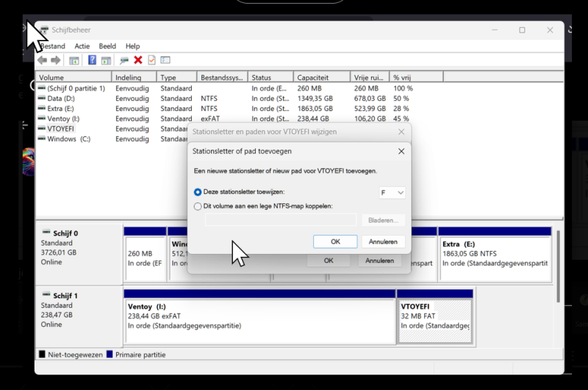Open the Actie menu
The image size is (588, 390).
point(82,46)
